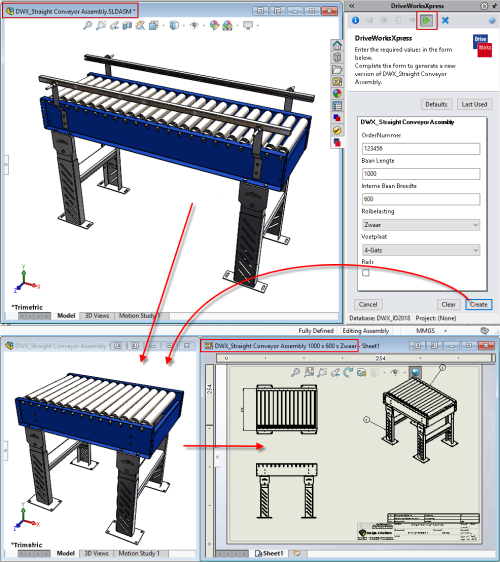Select the Model tab in the lower-left window
Screen dimensions: 500x562
coord(66,553)
